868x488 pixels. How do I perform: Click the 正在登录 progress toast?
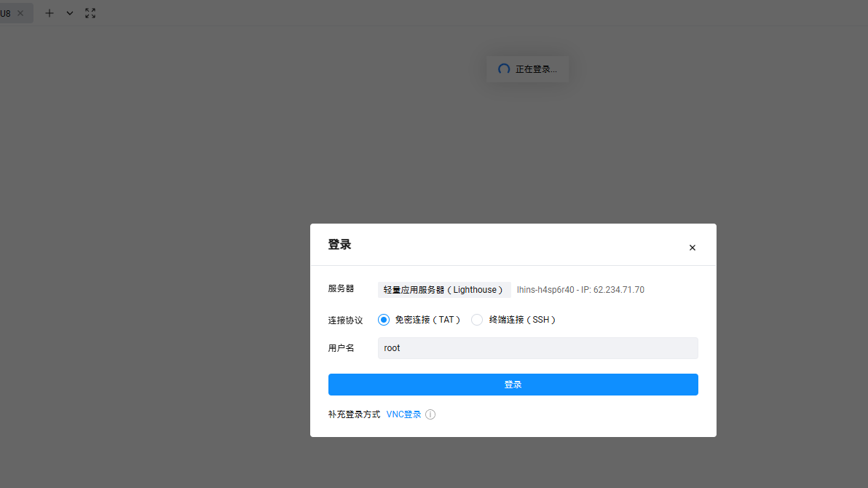[527, 68]
